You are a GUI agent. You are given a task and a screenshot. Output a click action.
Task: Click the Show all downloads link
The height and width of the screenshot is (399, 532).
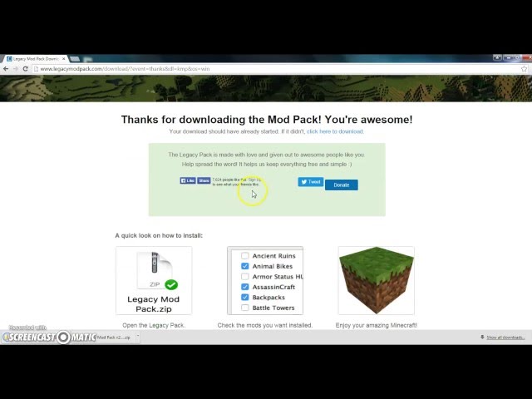point(505,337)
